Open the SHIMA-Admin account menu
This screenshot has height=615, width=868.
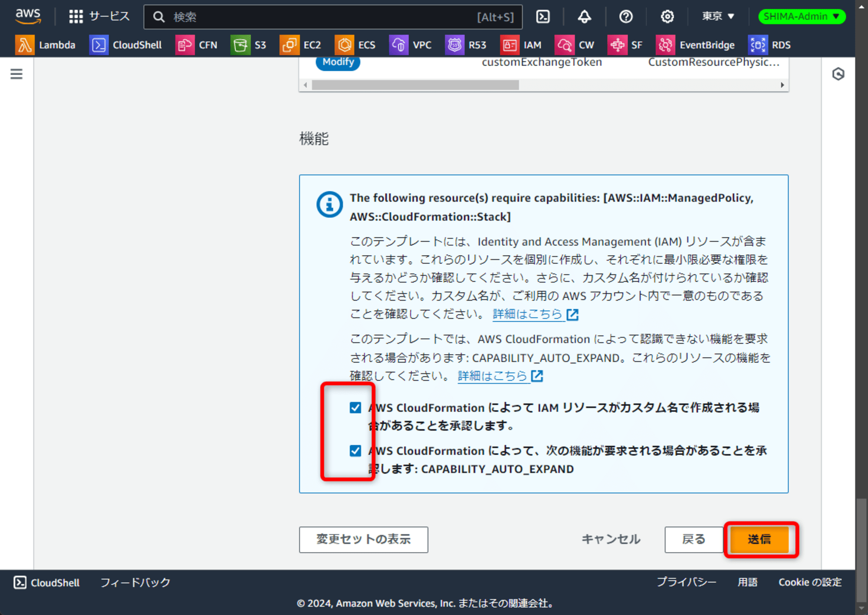tap(801, 16)
